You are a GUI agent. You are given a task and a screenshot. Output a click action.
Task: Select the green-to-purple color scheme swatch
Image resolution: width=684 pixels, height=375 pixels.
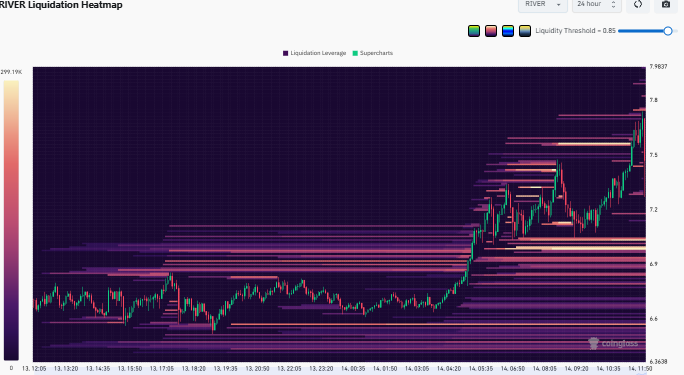click(474, 31)
